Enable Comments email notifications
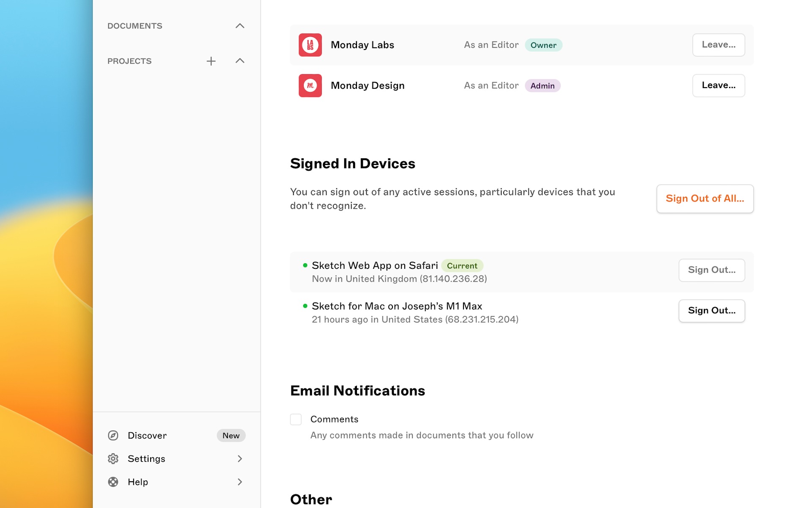Viewport: 812px width, 508px height. tap(296, 419)
